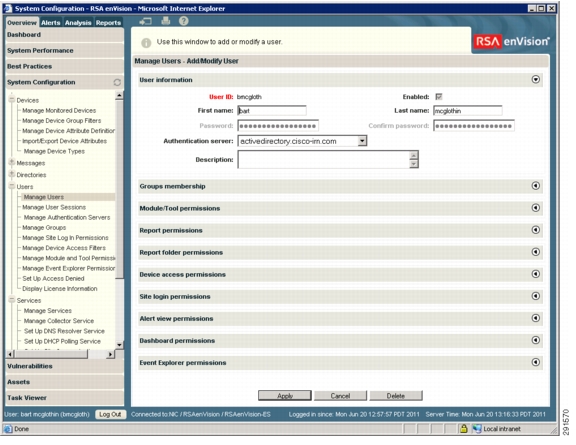Open the Dashboard menu section
Image resolution: width=576 pixels, height=445 pixels.
point(65,35)
